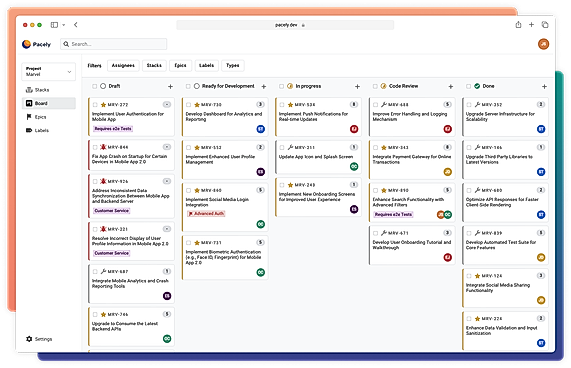
Task: Expand the browser sidebar options chevron
Action: (63, 25)
